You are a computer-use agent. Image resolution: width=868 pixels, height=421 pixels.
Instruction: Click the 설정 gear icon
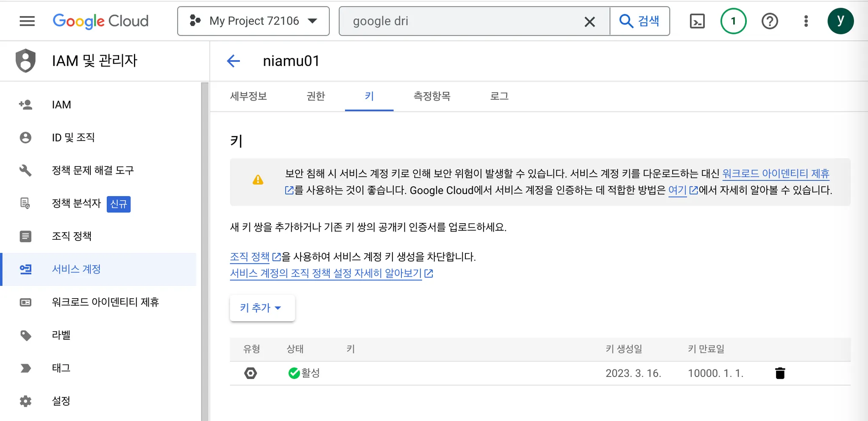pos(25,401)
